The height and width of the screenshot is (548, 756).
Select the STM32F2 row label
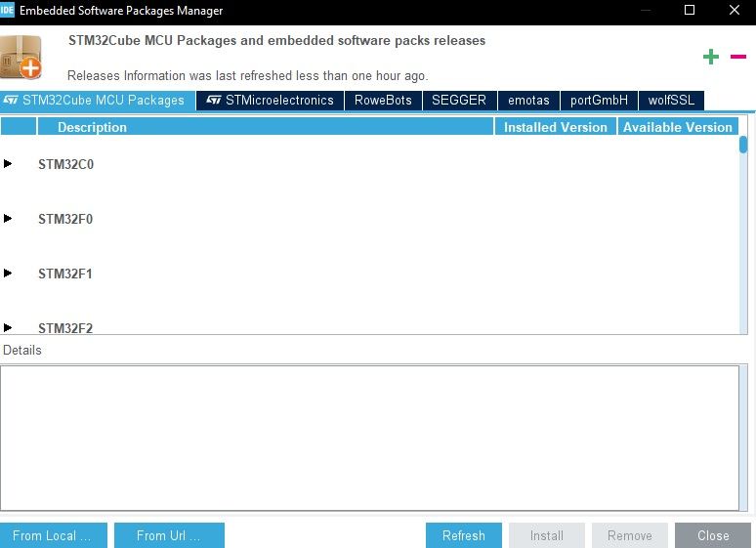click(65, 328)
